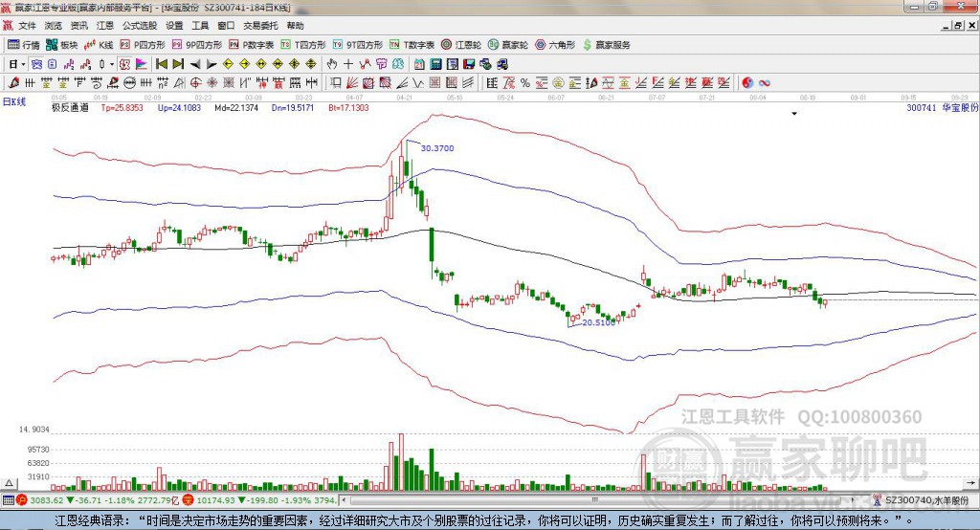Expand the 日 period dropdown
The width and height of the screenshot is (980, 530).
[x=23, y=64]
